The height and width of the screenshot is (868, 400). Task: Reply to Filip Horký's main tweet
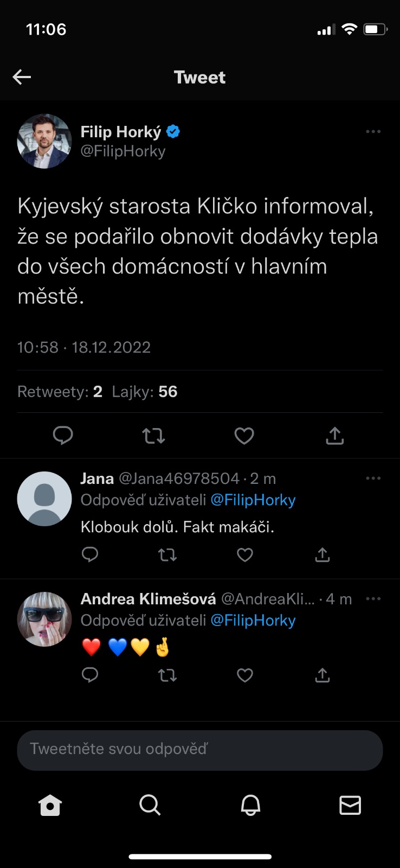[63, 436]
